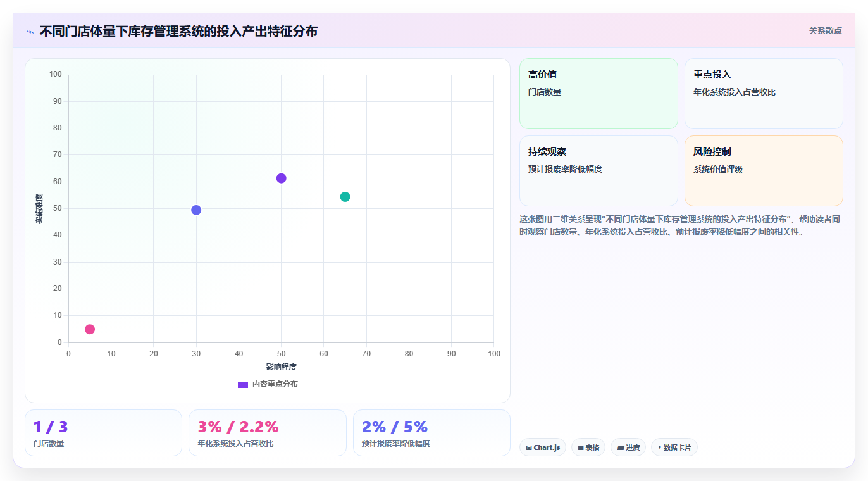The height and width of the screenshot is (481, 868).
Task: Click 门店数量 in the 高价值 card
Action: [545, 92]
